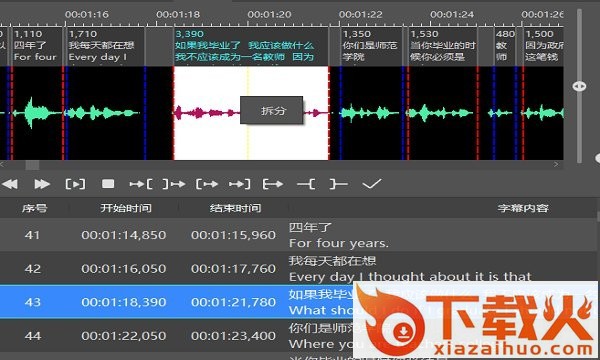The height and width of the screenshot is (360, 600).
Task: Adjust the vertical waveform zoom slider handle
Action: (x=579, y=86)
